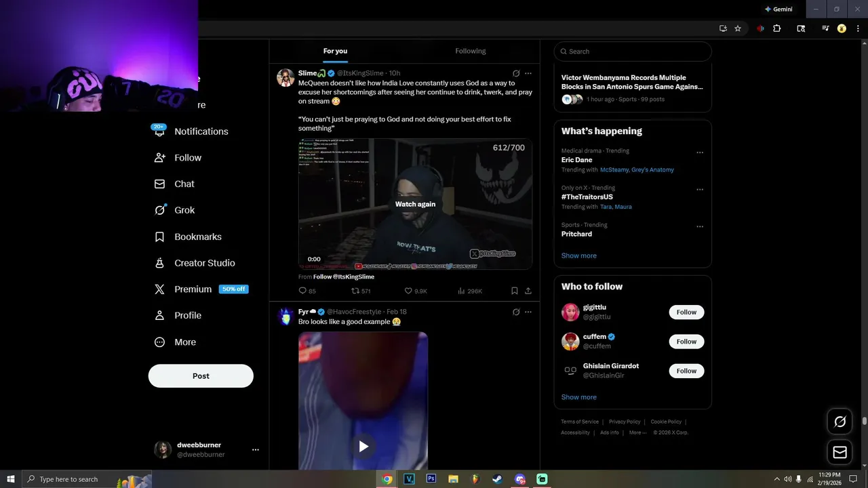The image size is (868, 488).
Task: Open #TheTraitorsUS trending topic
Action: pos(587,197)
